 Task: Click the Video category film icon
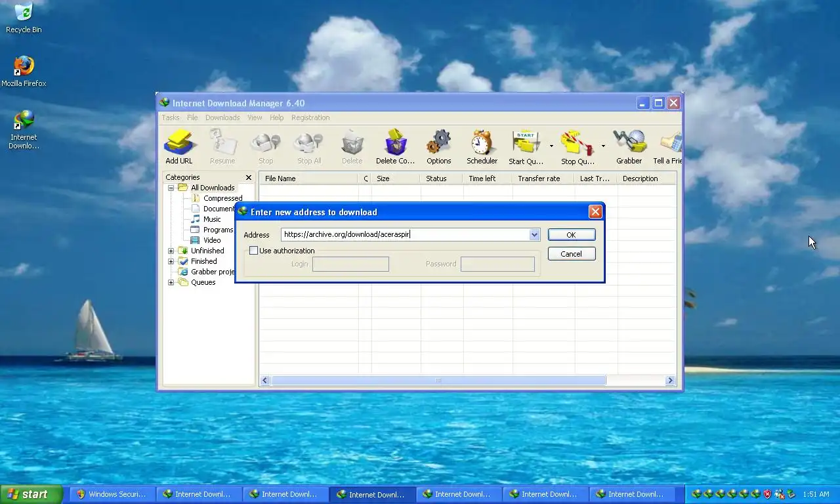196,240
